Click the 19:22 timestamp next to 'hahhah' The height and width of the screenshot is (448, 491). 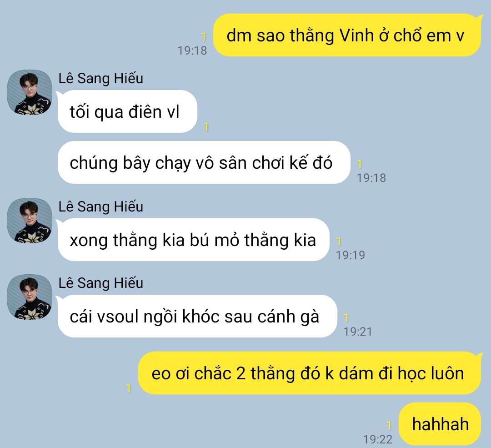378,439
